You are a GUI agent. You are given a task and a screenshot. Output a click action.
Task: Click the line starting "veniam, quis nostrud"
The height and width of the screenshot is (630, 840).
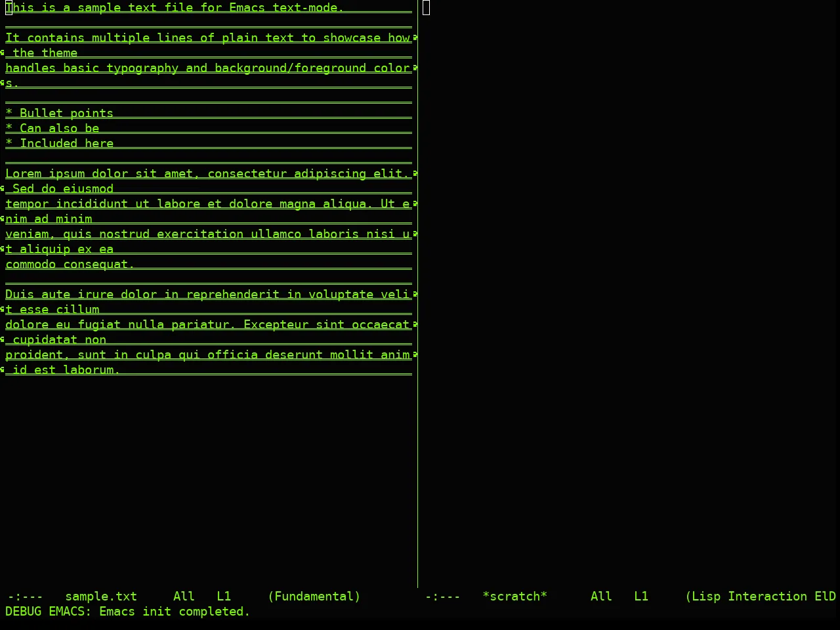tap(208, 234)
